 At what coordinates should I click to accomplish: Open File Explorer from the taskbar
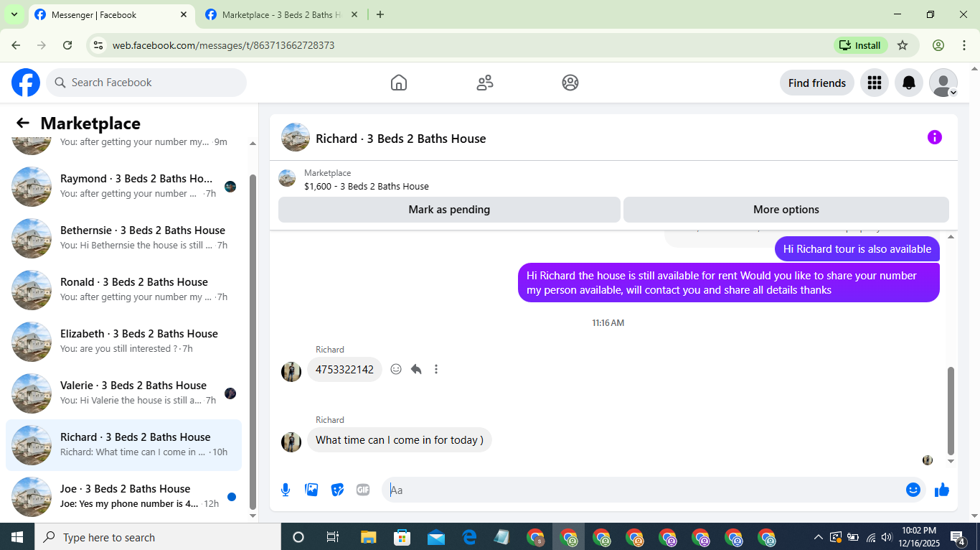pos(368,537)
